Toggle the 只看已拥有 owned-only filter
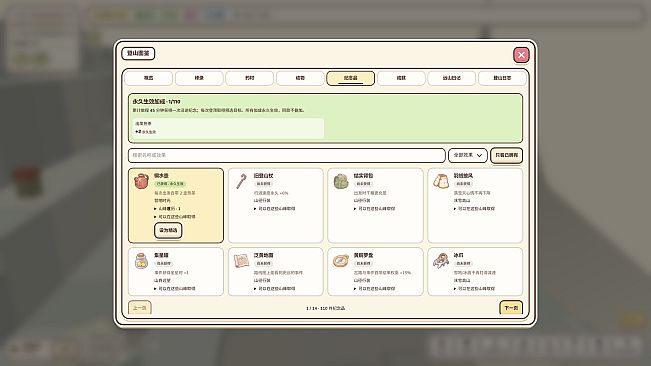Image resolution: width=651 pixels, height=366 pixels. point(507,155)
